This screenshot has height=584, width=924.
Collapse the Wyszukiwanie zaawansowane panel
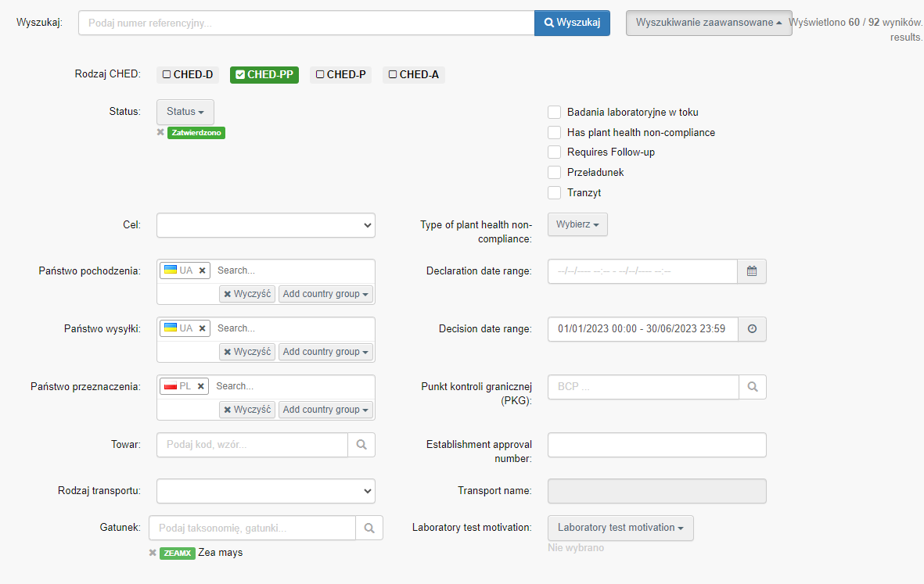pyautogui.click(x=708, y=23)
